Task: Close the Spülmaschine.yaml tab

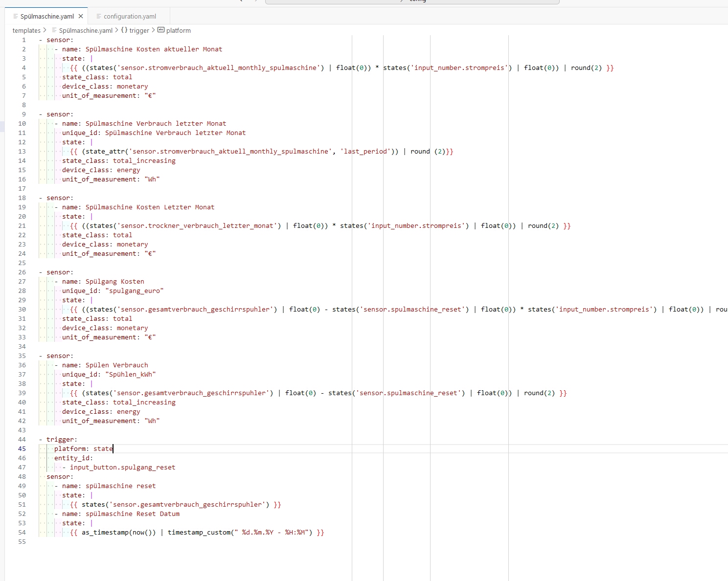Action: pyautogui.click(x=81, y=16)
